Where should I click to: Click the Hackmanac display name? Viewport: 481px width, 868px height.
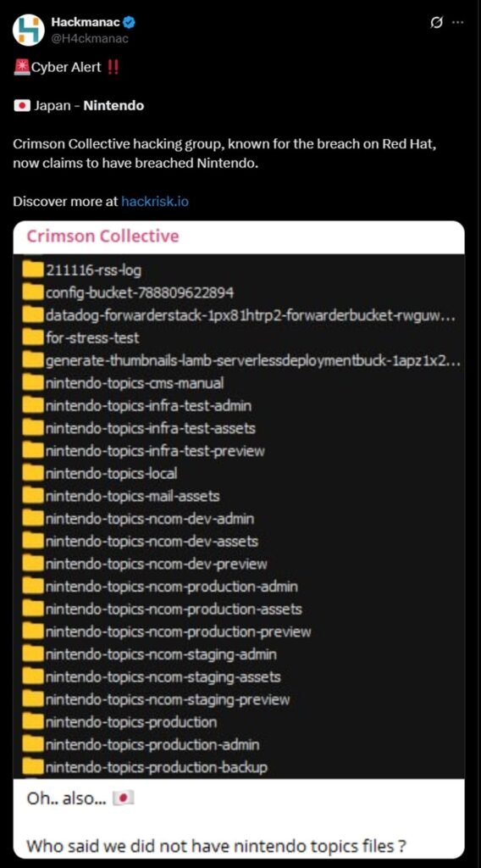point(86,23)
